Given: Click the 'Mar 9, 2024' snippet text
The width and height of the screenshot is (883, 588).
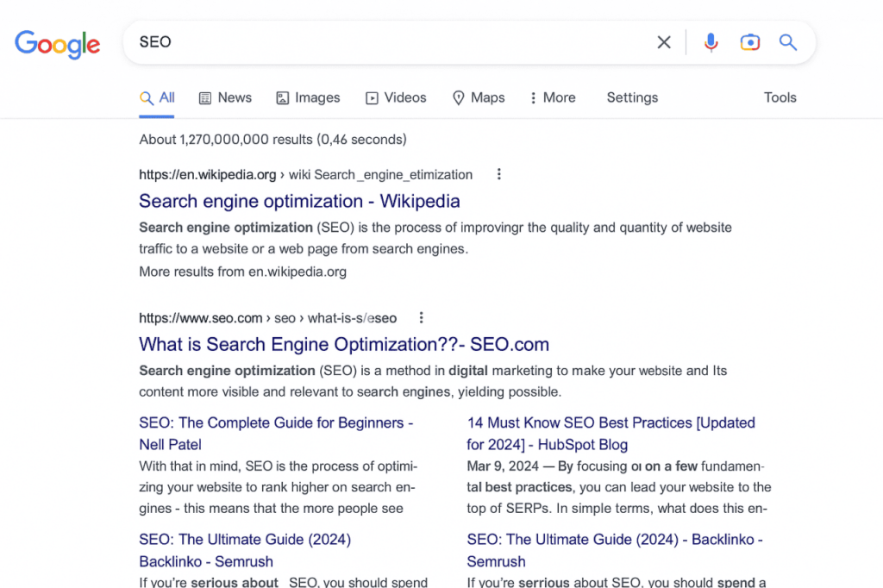Looking at the screenshot, I should pos(503,466).
